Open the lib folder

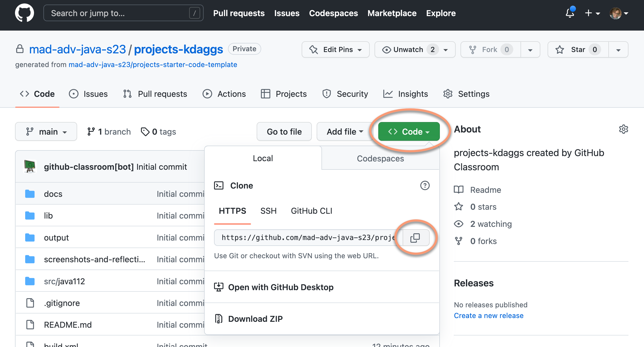point(48,216)
